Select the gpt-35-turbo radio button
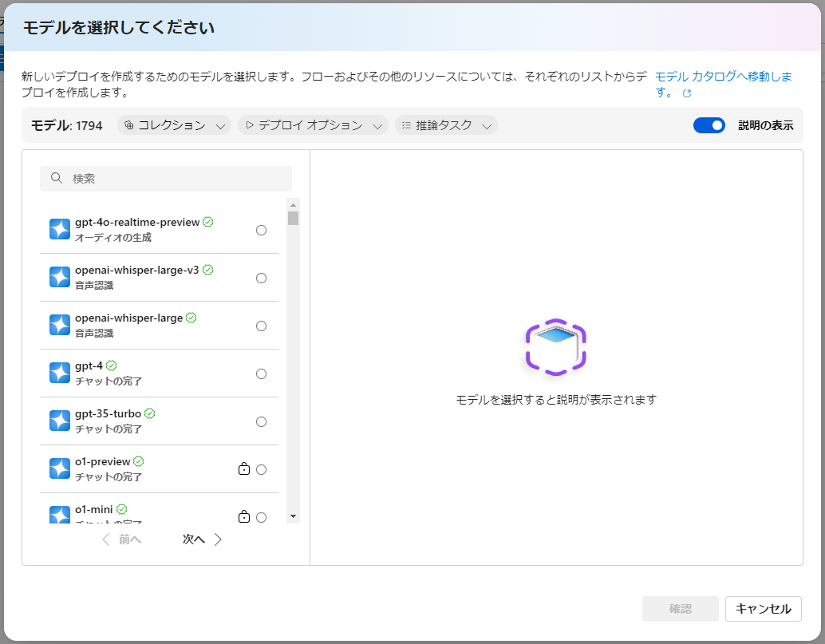The height and width of the screenshot is (644, 825). click(261, 422)
